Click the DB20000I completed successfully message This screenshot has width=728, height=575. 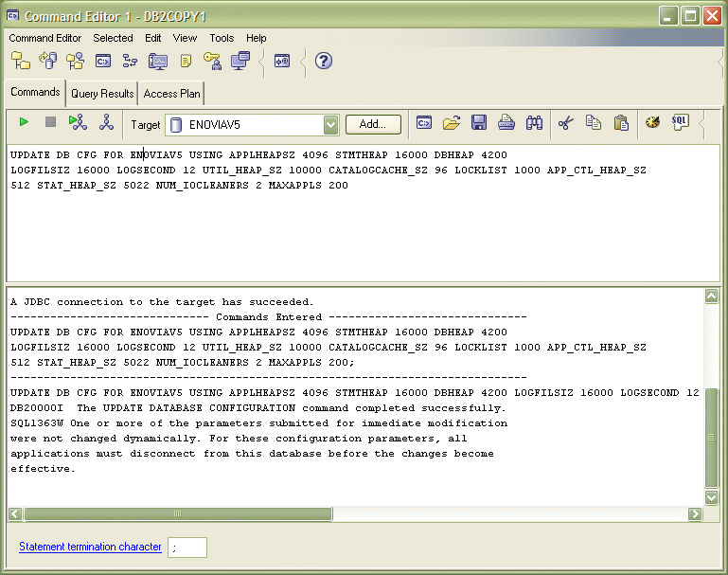point(257,407)
